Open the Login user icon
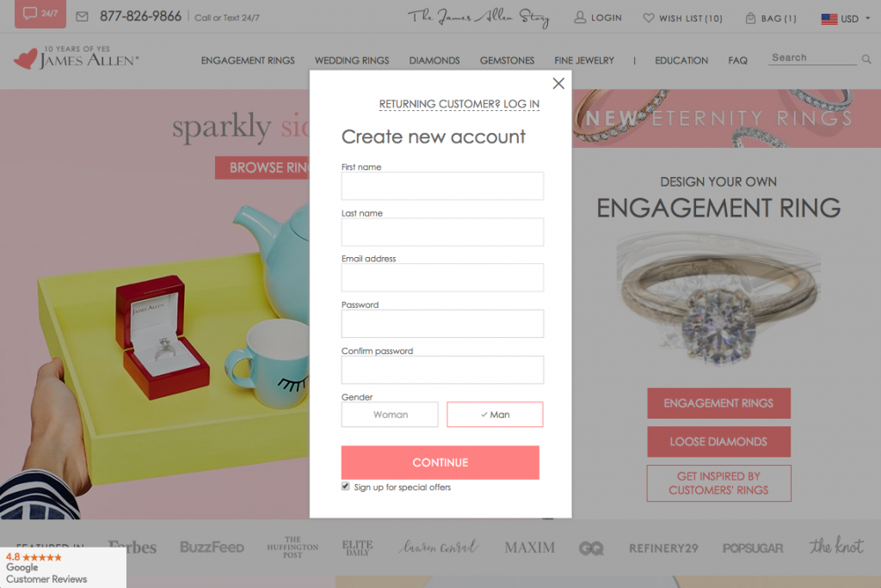 pos(580,17)
